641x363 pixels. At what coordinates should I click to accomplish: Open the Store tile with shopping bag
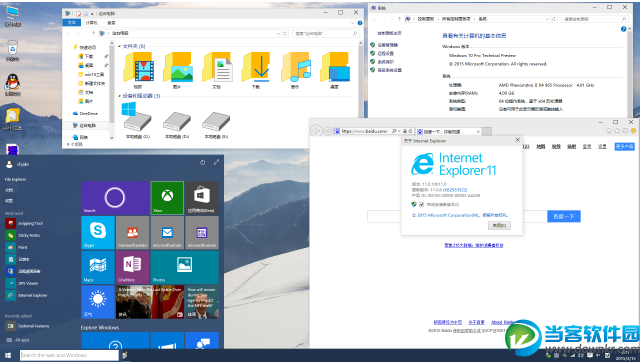click(202, 198)
